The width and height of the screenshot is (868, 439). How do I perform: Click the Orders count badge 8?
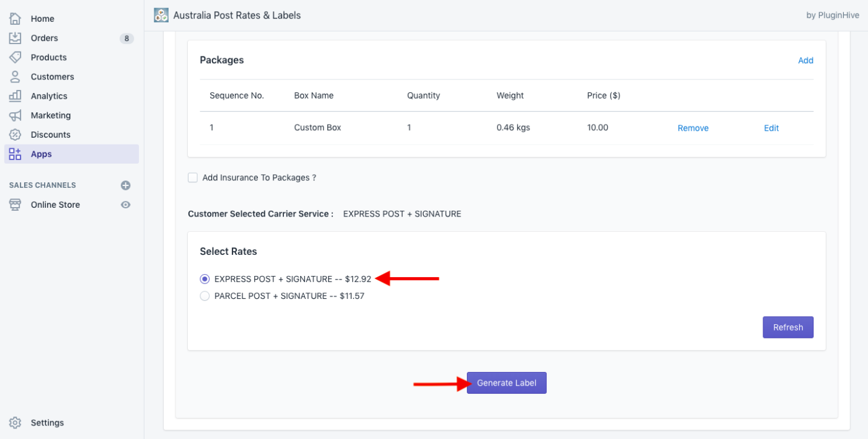click(x=126, y=38)
